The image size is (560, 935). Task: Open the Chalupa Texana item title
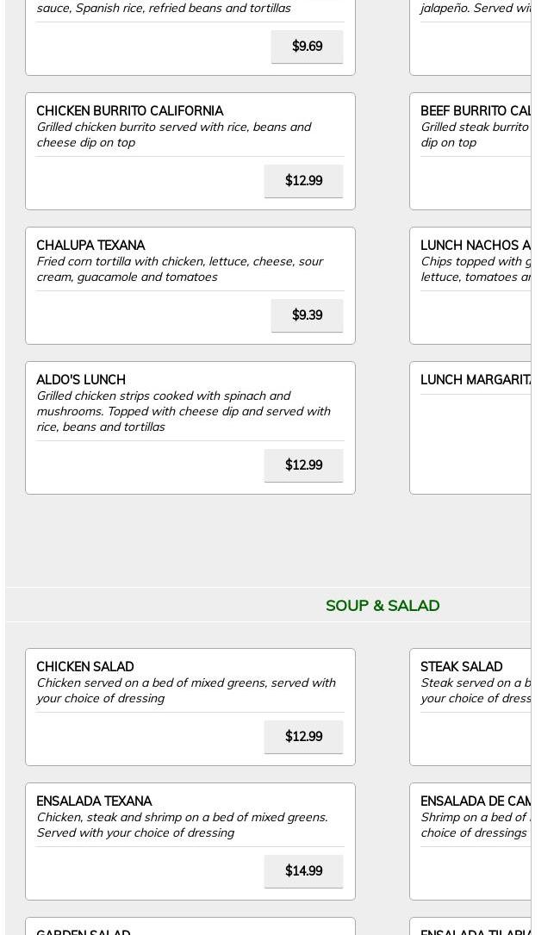[90, 245]
